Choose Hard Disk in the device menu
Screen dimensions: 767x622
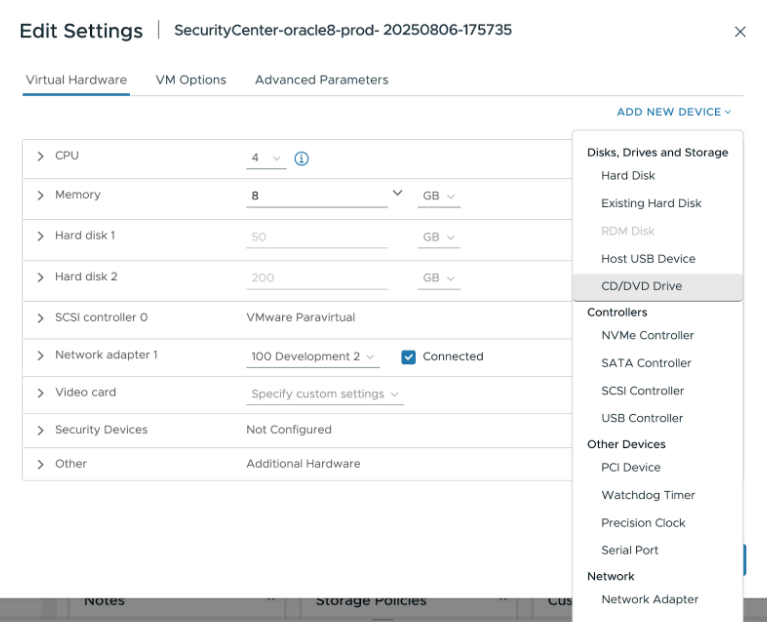pyautogui.click(x=628, y=176)
